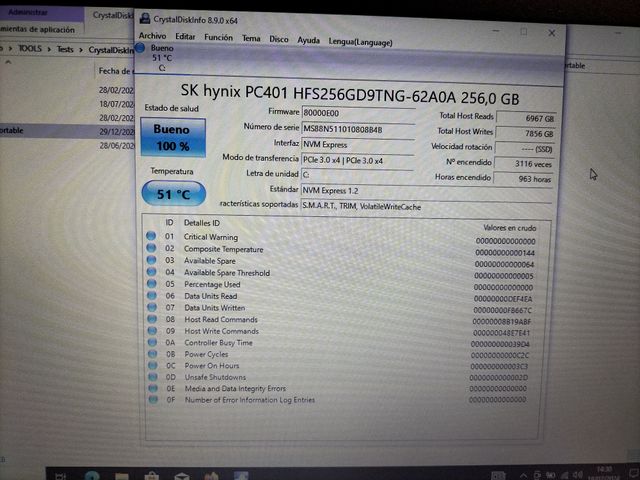Click the status dot for Power Cycles

tap(153, 353)
